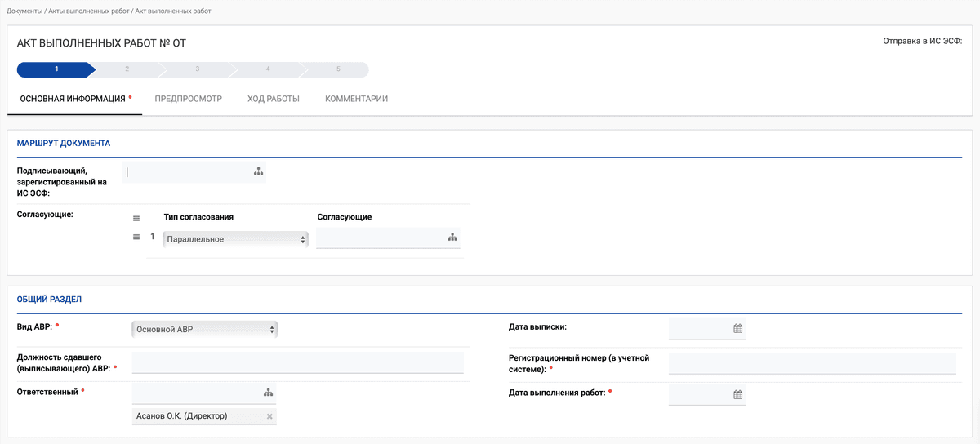Click the list icon in Согласующие header
This screenshot has height=444, width=980.
coord(136,218)
